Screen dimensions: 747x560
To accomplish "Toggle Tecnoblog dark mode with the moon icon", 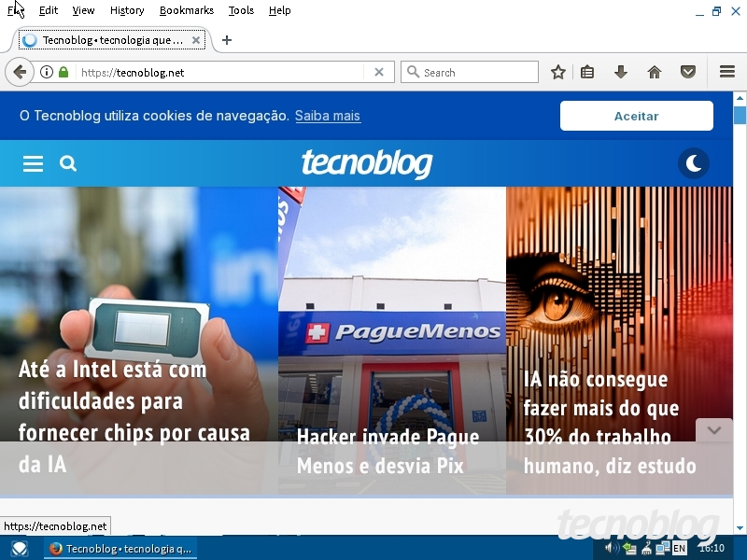I will [694, 163].
